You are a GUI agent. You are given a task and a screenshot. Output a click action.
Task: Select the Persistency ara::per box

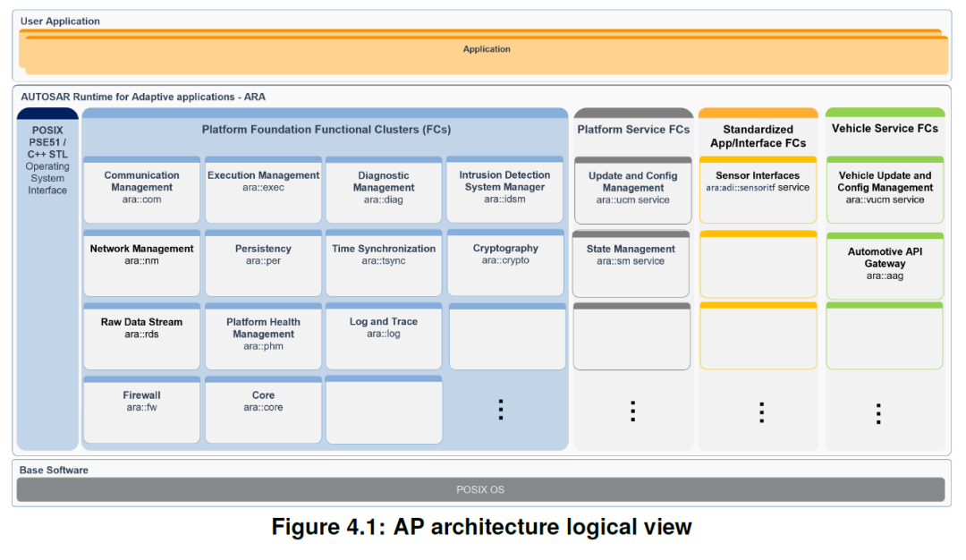tap(263, 263)
